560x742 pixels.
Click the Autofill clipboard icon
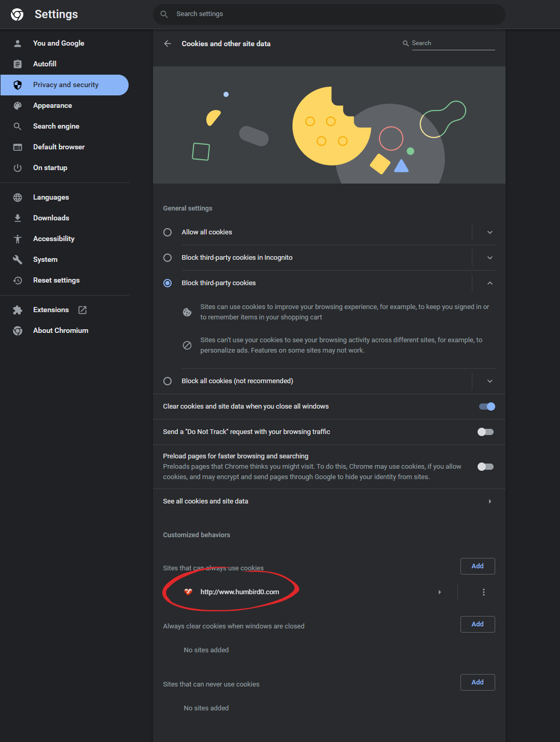click(x=18, y=64)
